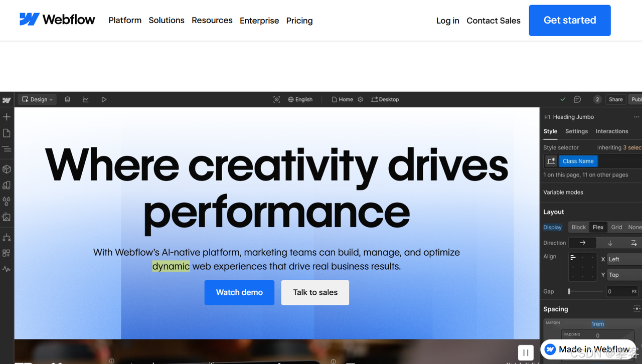The image size is (642, 364).
Task: Switch to the Interactions tab
Action: [612, 131]
